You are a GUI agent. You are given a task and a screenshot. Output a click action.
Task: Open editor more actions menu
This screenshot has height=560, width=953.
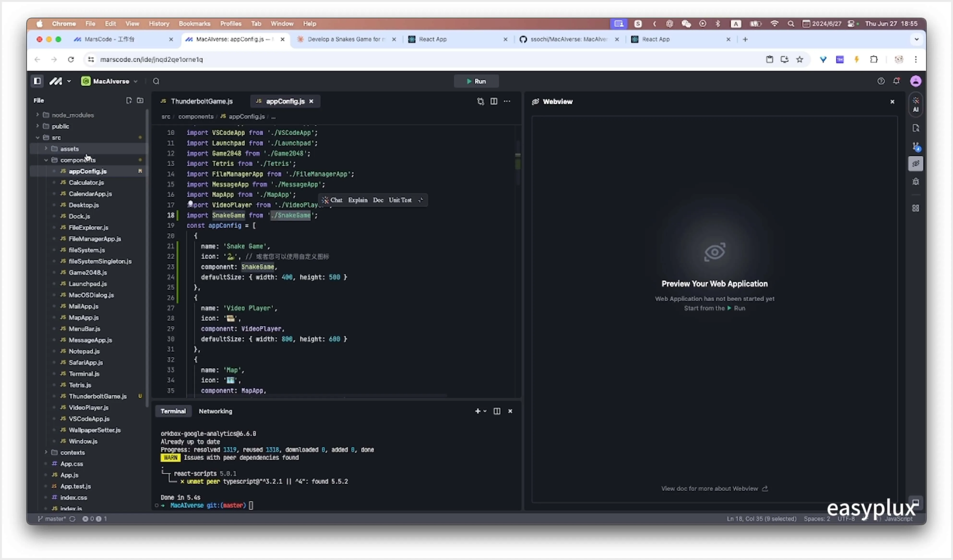coord(507,101)
